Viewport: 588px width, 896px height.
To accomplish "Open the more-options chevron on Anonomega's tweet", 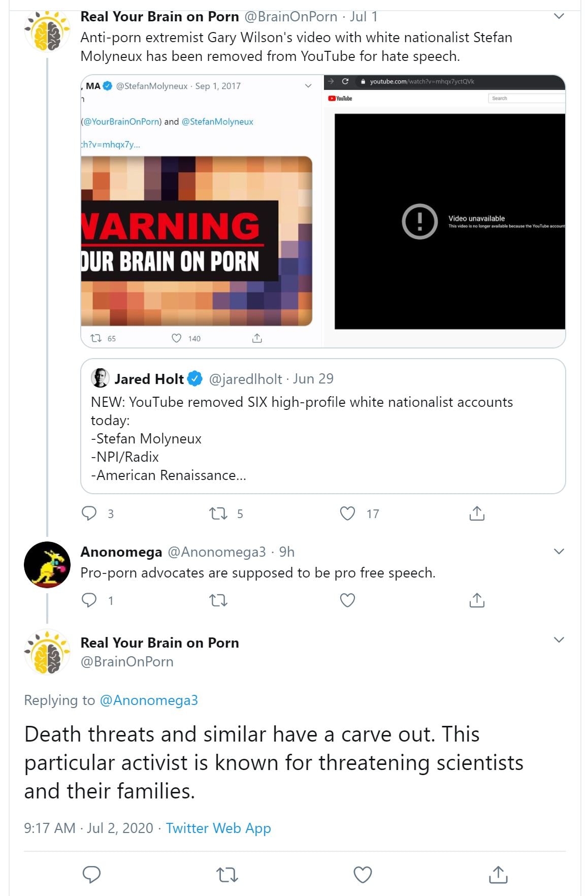I will coord(559,552).
